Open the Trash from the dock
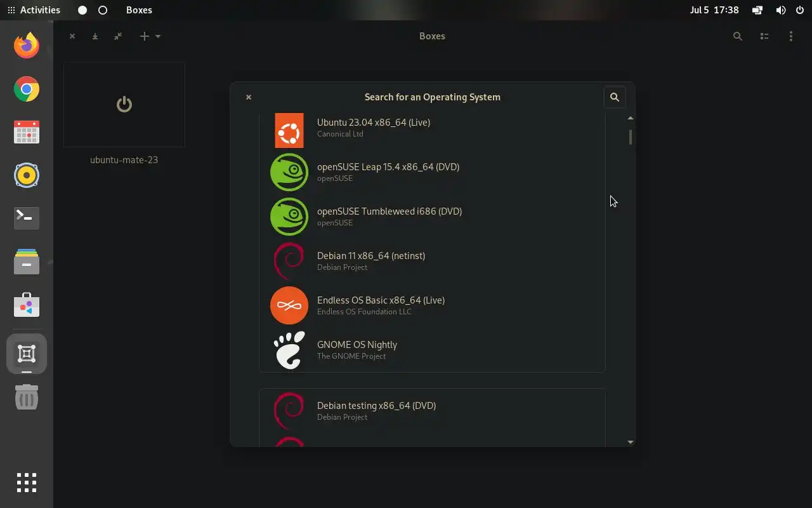The image size is (812, 508). click(x=27, y=397)
